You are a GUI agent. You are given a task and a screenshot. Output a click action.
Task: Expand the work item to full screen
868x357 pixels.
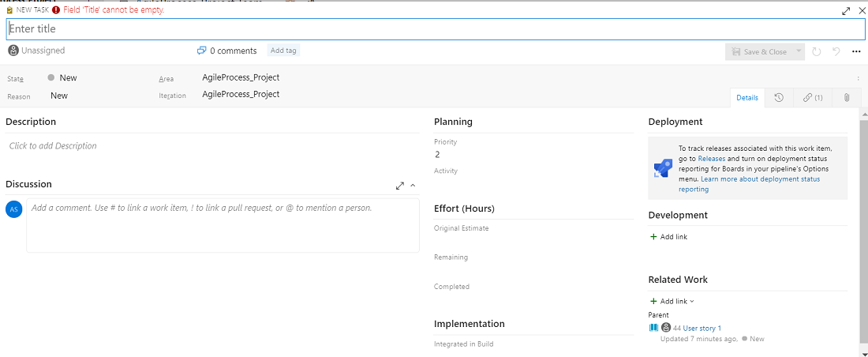point(846,11)
